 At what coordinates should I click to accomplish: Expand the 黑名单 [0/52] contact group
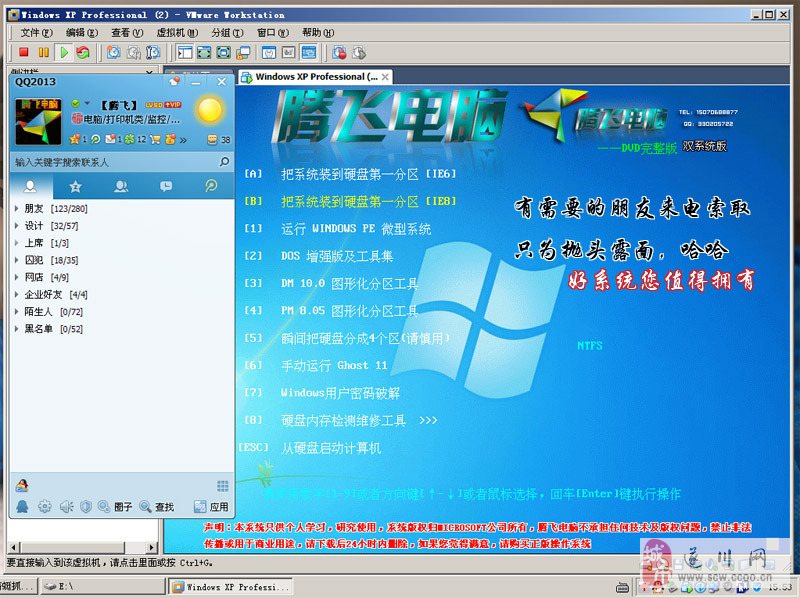pos(16,329)
